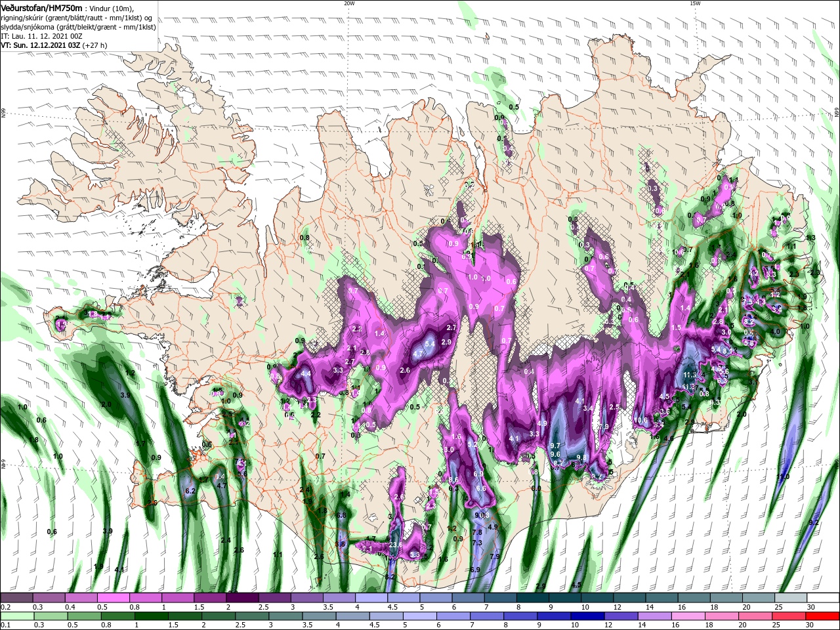
Task: Pick the white 30 swatch in the top legend row
Action: tap(822, 598)
